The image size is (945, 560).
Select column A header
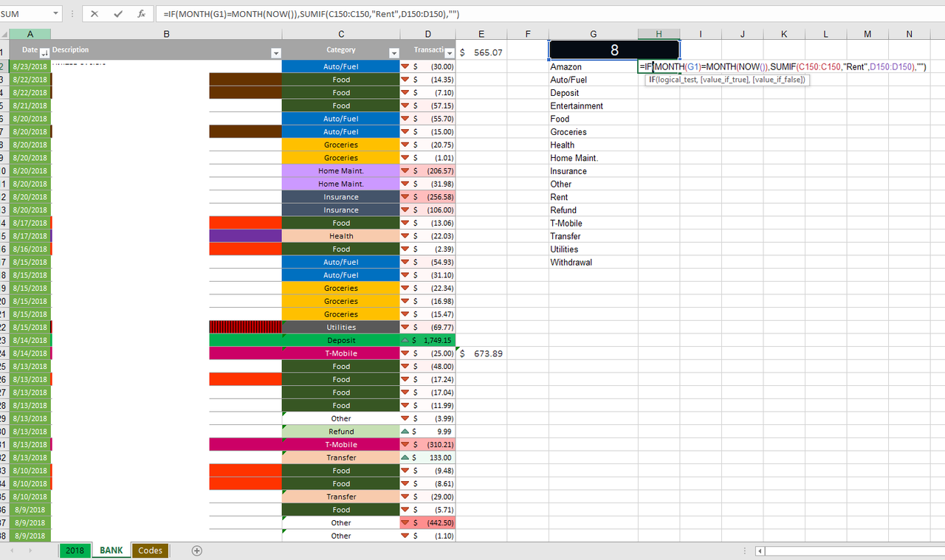[30, 34]
